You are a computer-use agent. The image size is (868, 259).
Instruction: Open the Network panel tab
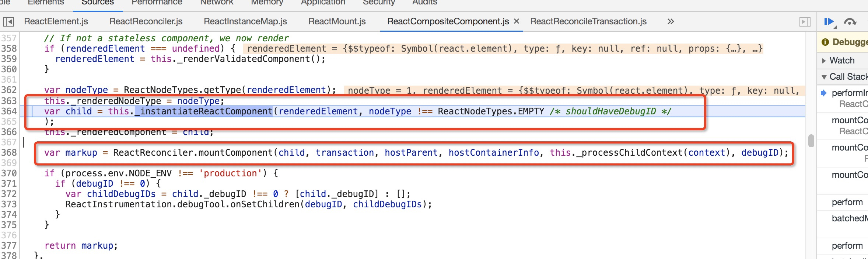pyautogui.click(x=217, y=3)
